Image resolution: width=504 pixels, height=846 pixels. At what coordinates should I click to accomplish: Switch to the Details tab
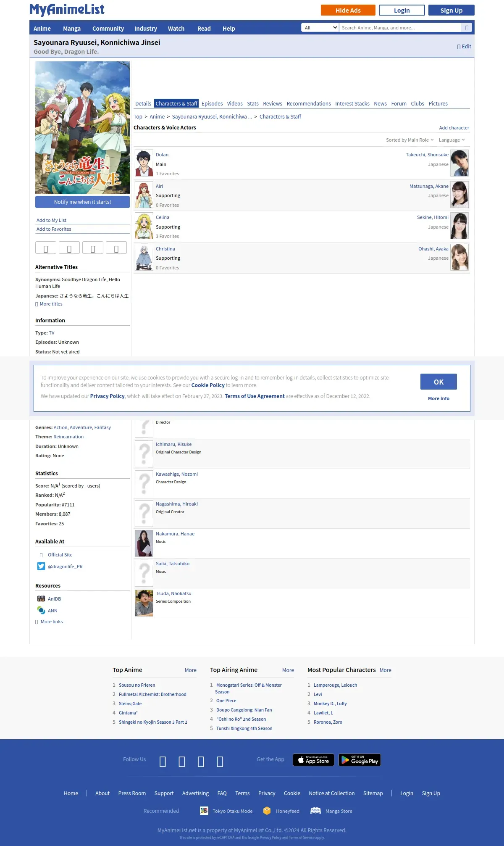[x=143, y=103]
